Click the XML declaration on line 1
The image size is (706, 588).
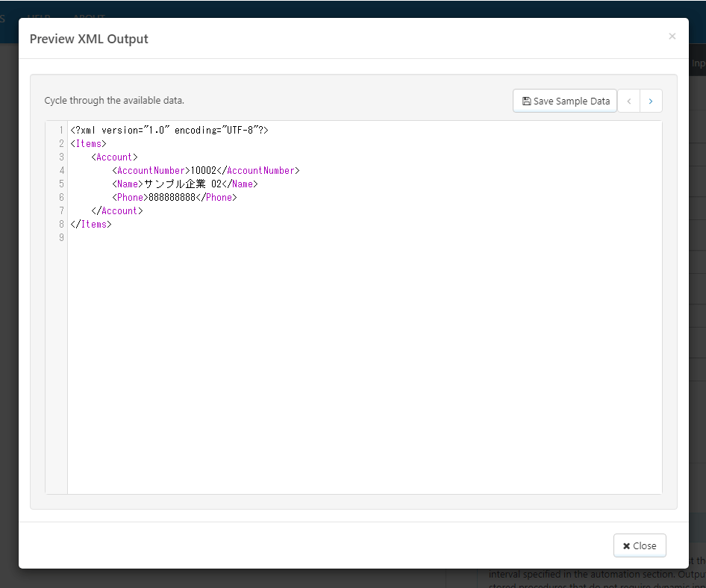coord(169,130)
